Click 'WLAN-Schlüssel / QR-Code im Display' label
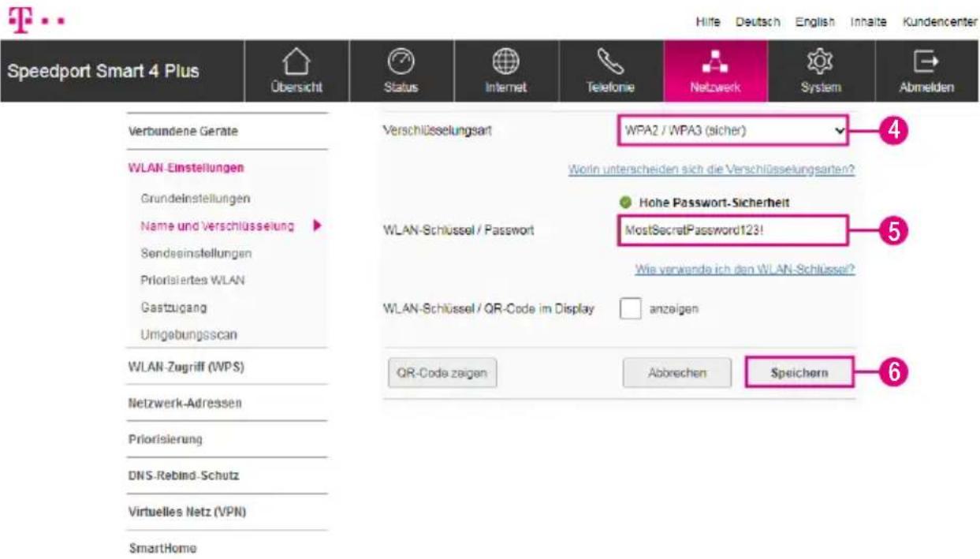The height and width of the screenshot is (559, 980). click(x=488, y=309)
